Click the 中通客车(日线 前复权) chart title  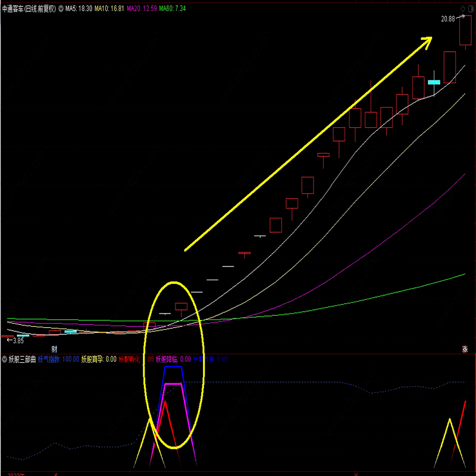click(x=30, y=9)
